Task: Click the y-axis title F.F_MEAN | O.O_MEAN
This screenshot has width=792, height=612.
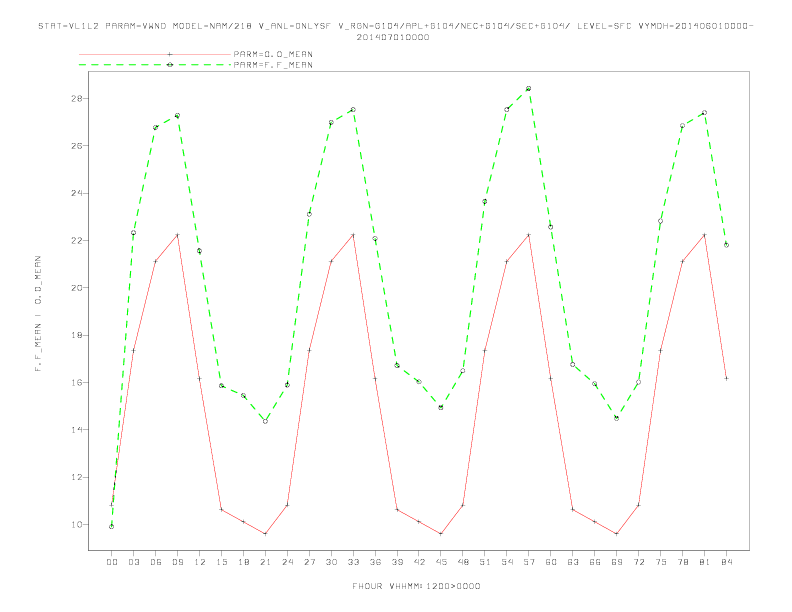Action: point(38,314)
